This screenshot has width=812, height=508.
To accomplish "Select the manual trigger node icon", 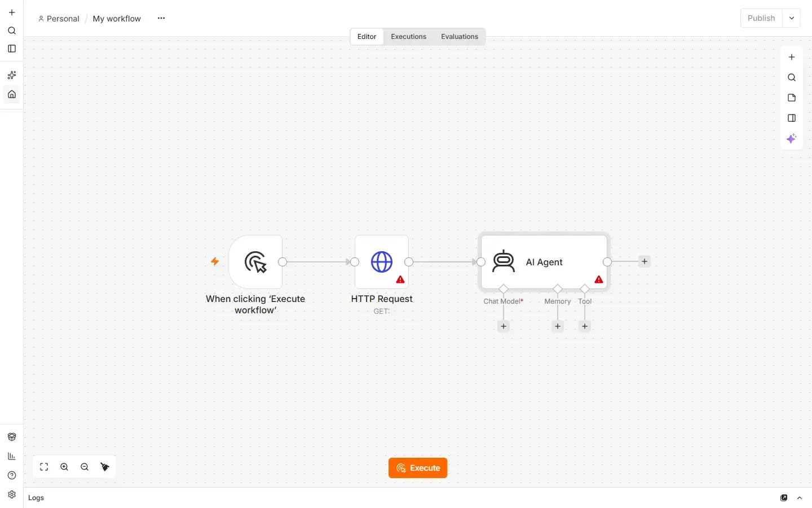I will click(255, 262).
